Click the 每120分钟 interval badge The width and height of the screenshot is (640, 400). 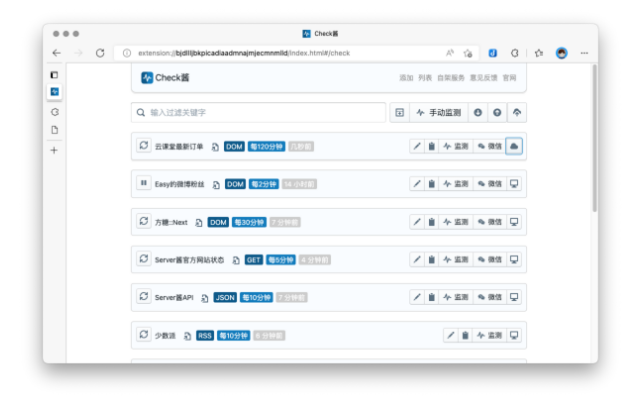click(x=267, y=147)
